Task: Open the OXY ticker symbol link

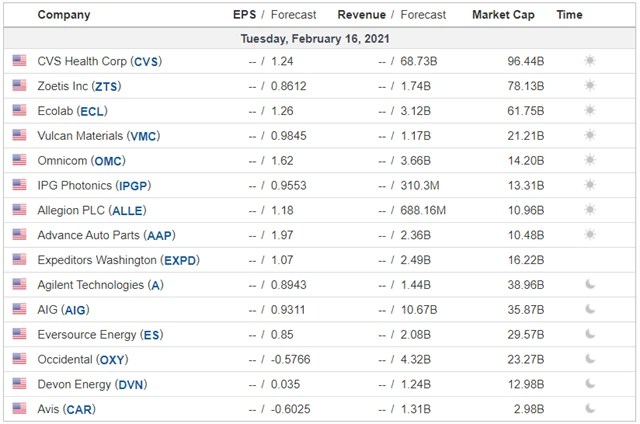Action: pos(114,359)
